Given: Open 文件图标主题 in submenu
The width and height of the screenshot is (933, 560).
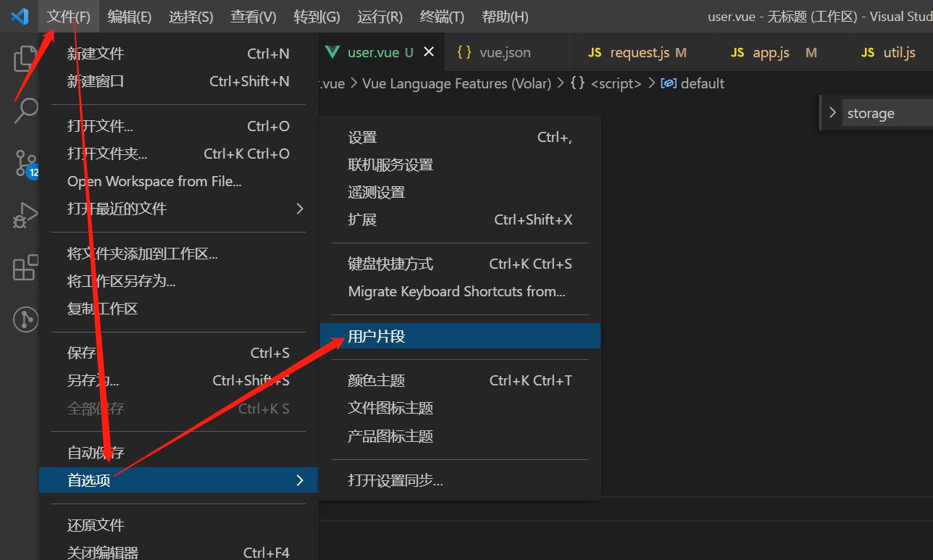Looking at the screenshot, I should [x=460, y=408].
